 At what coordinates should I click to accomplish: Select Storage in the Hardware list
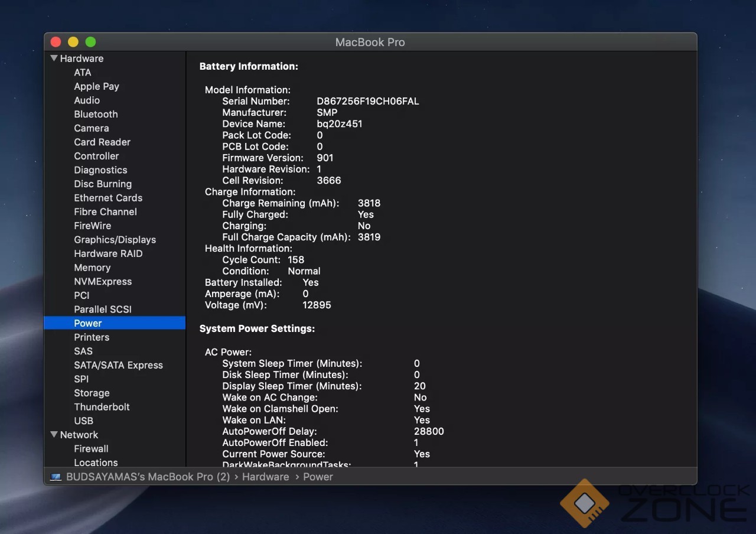(92, 393)
